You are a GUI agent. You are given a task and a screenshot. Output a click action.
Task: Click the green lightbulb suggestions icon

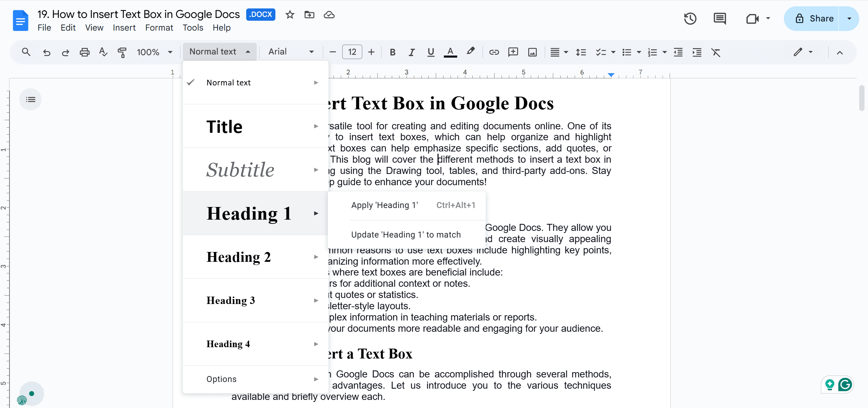[830, 385]
